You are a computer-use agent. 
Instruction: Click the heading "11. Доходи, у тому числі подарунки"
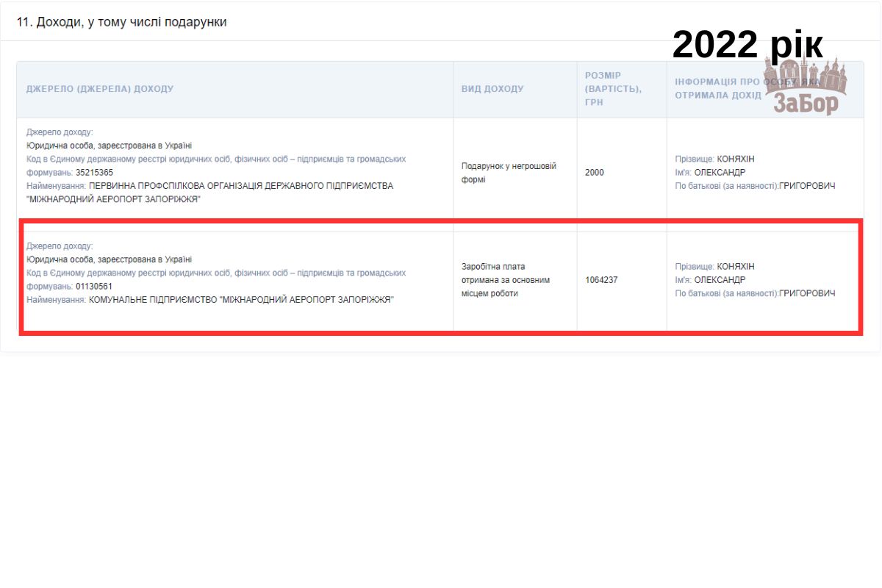click(122, 22)
